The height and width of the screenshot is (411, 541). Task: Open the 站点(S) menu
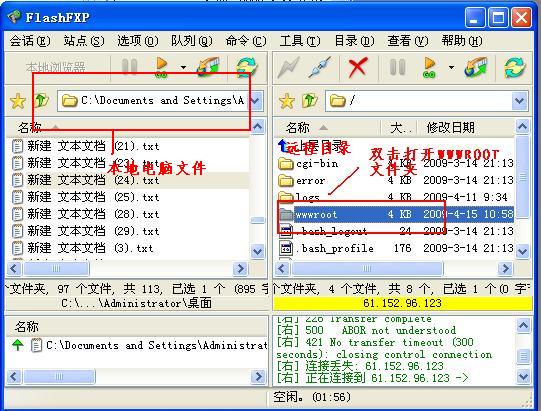[83, 41]
